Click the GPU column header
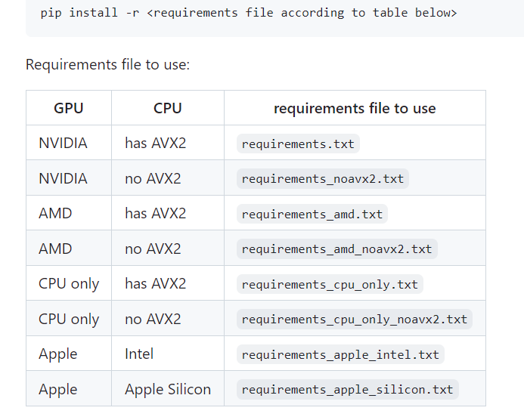This screenshot has height=420, width=524. tap(69, 108)
